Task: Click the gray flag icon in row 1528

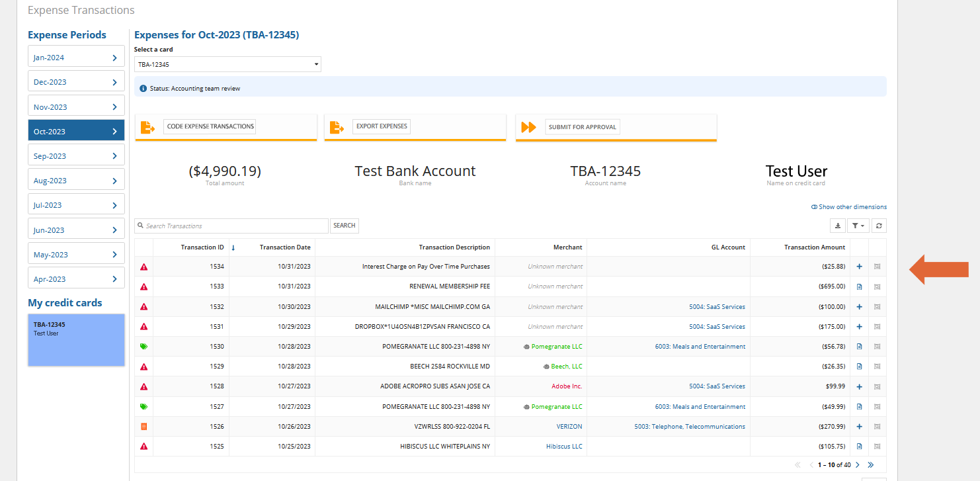Action: click(x=878, y=386)
